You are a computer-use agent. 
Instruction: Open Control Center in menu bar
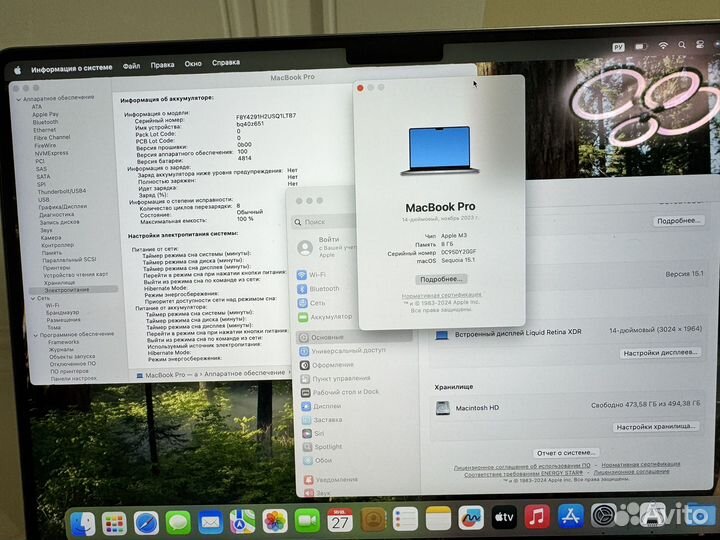tap(700, 44)
